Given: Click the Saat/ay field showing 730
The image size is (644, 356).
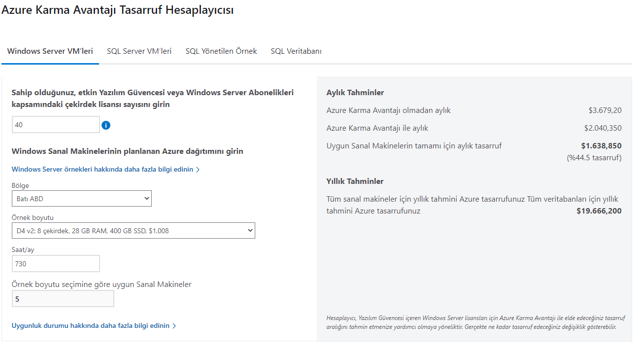Looking at the screenshot, I should coord(56,264).
